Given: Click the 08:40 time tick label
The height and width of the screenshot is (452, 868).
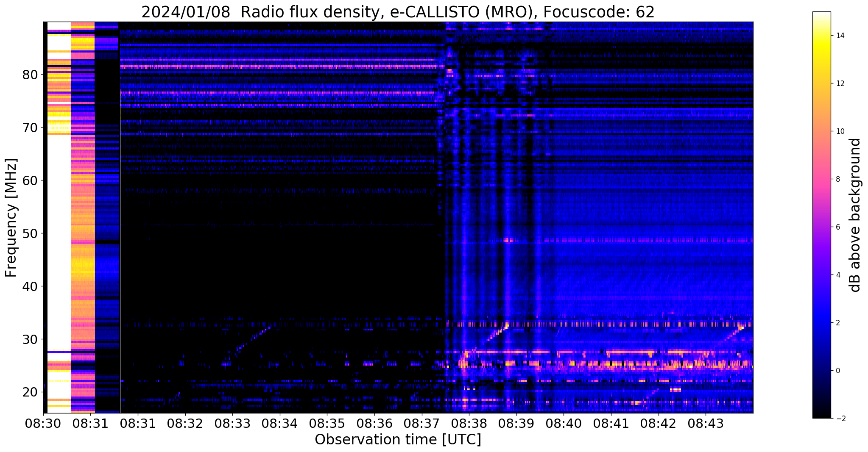Looking at the screenshot, I should tap(564, 423).
